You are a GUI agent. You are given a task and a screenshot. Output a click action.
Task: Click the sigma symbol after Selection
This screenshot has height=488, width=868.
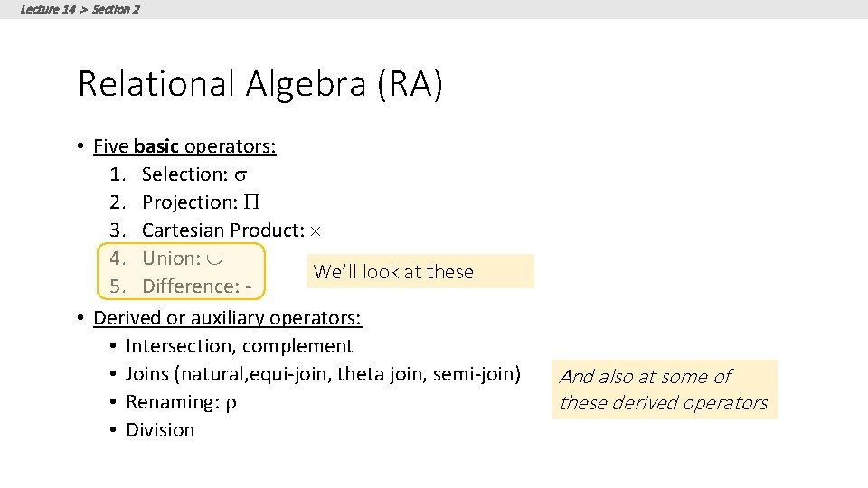click(240, 174)
